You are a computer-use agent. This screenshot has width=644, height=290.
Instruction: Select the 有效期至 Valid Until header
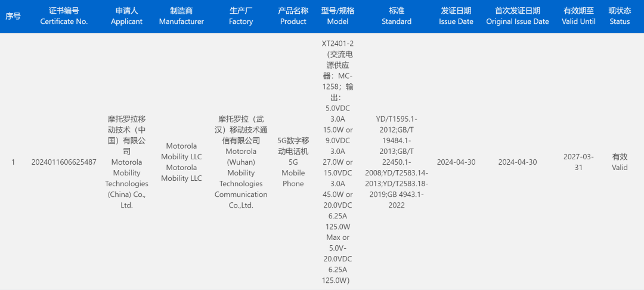pyautogui.click(x=578, y=17)
